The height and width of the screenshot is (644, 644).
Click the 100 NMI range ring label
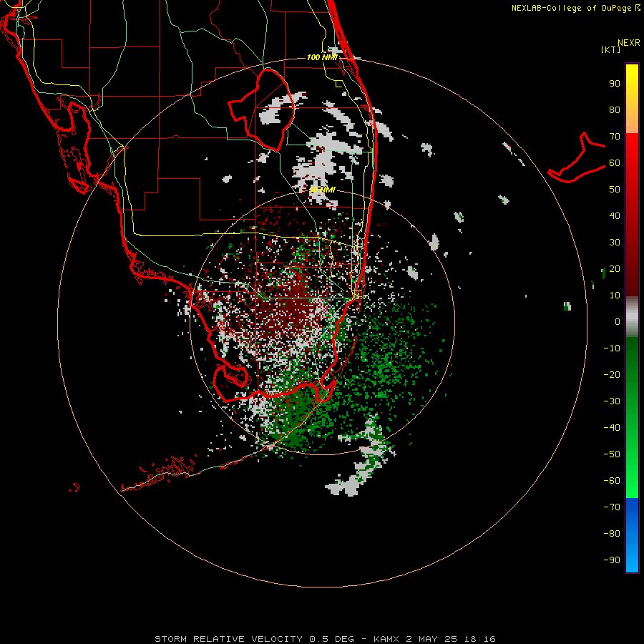tap(322, 57)
